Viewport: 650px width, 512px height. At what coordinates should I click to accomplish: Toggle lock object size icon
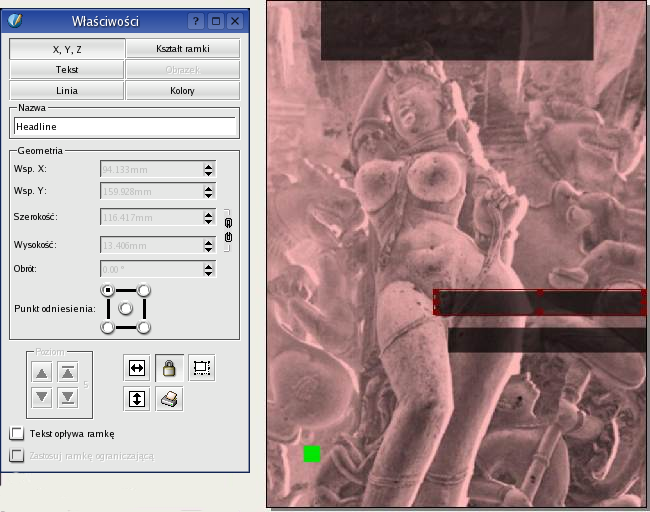click(201, 368)
